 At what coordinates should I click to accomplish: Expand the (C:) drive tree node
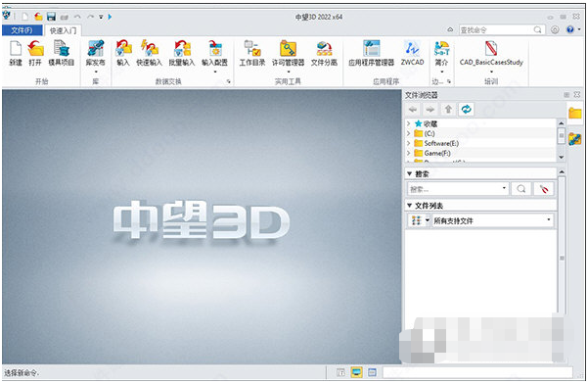tap(409, 133)
